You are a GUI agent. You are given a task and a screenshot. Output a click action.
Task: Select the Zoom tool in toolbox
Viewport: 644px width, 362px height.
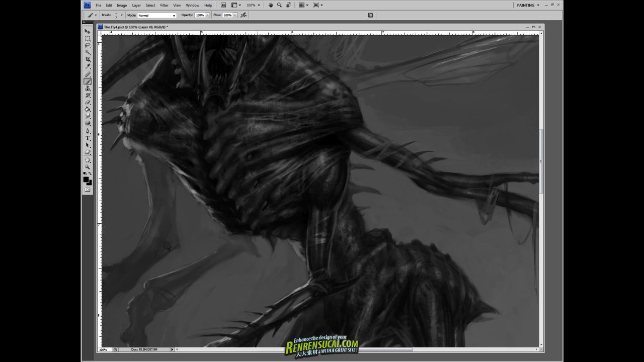coord(88,167)
